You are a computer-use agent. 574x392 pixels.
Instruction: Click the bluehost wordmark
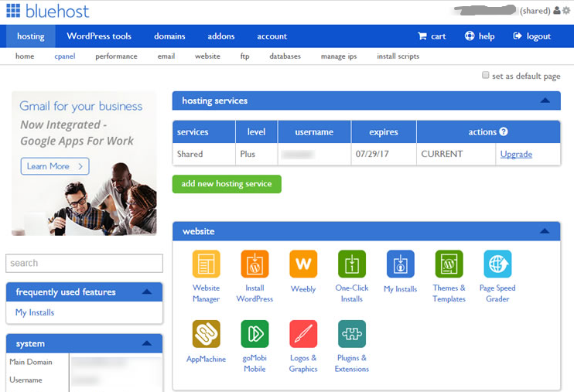pos(57,12)
